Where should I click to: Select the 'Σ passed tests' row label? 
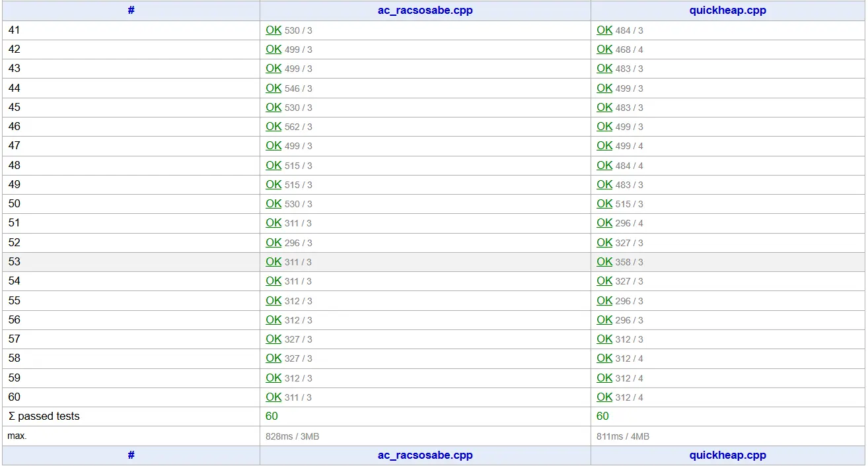[44, 416]
